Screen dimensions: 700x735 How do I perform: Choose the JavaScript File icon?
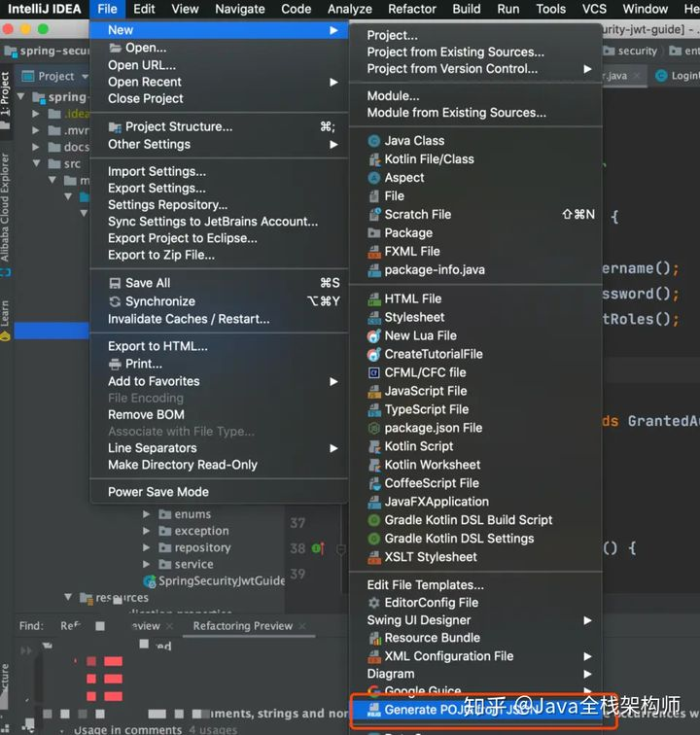[x=373, y=391]
